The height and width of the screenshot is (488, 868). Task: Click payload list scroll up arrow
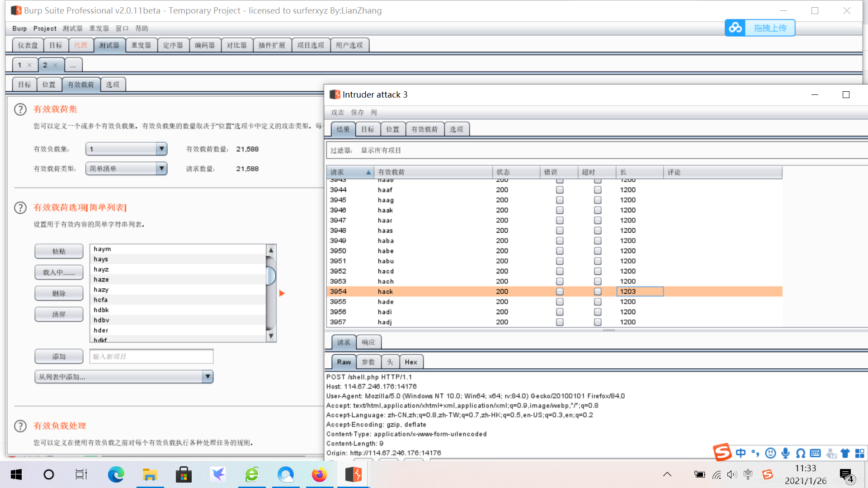pos(271,250)
